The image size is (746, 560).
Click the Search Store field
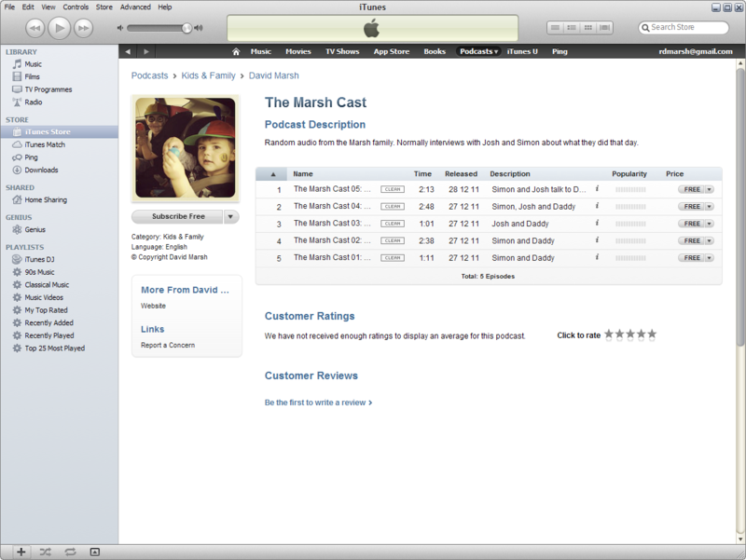(684, 28)
